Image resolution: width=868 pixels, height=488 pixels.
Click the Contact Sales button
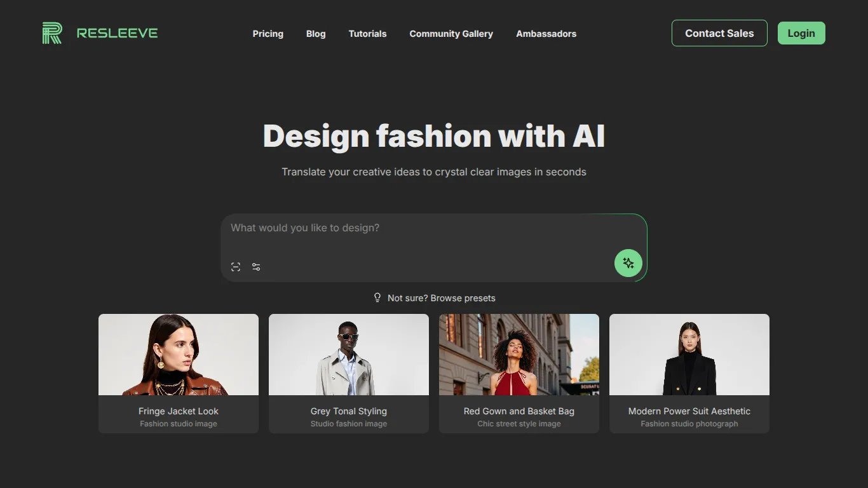[719, 33]
